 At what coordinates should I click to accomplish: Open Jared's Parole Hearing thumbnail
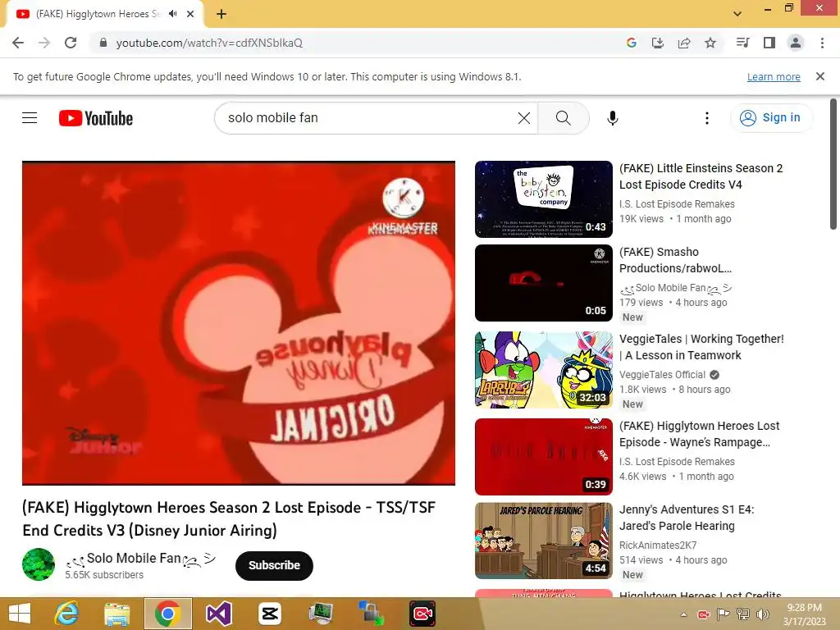[543, 541]
